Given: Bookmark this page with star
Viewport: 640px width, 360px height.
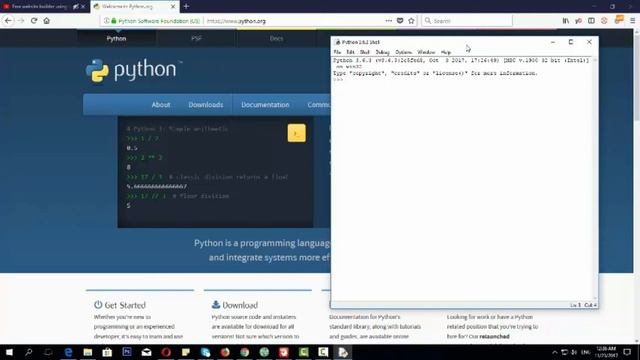Looking at the screenshot, I should coord(411,20).
